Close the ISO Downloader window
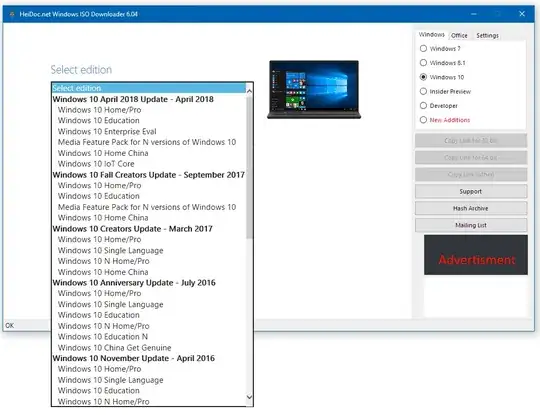 pos(522,14)
